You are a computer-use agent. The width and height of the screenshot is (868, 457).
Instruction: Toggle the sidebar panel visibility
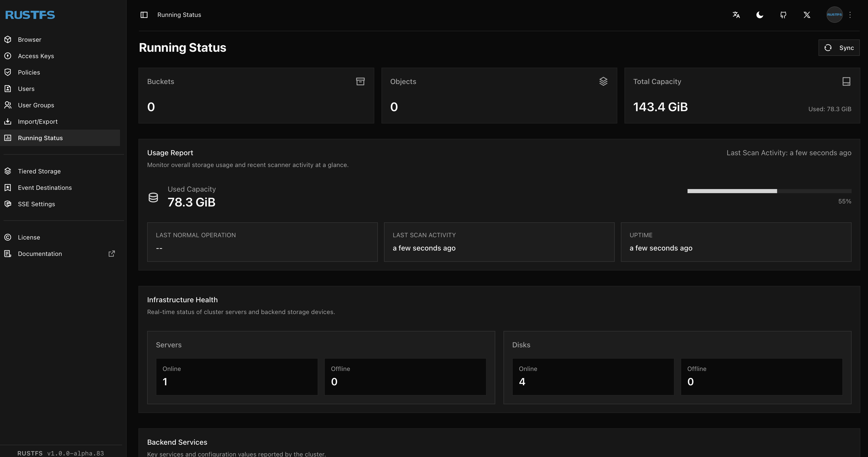[x=144, y=15]
